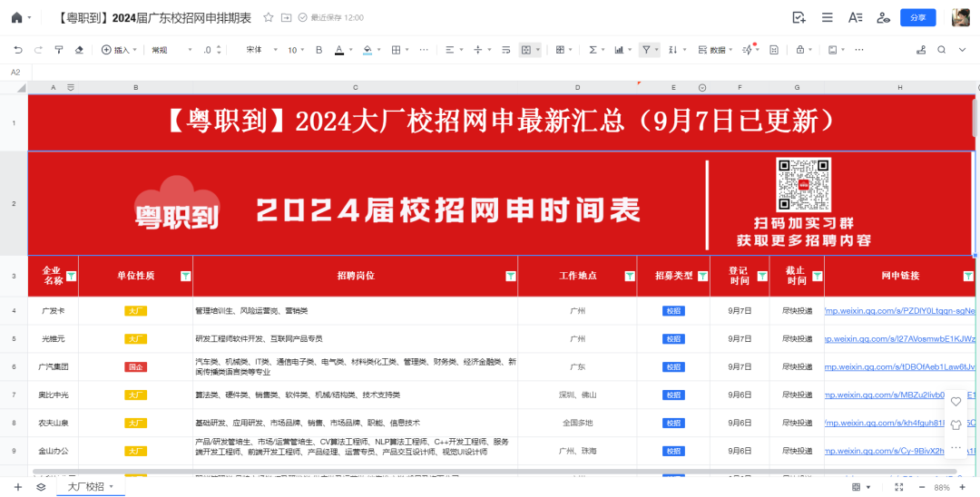Open the 插入 insert dropdown

click(x=119, y=50)
